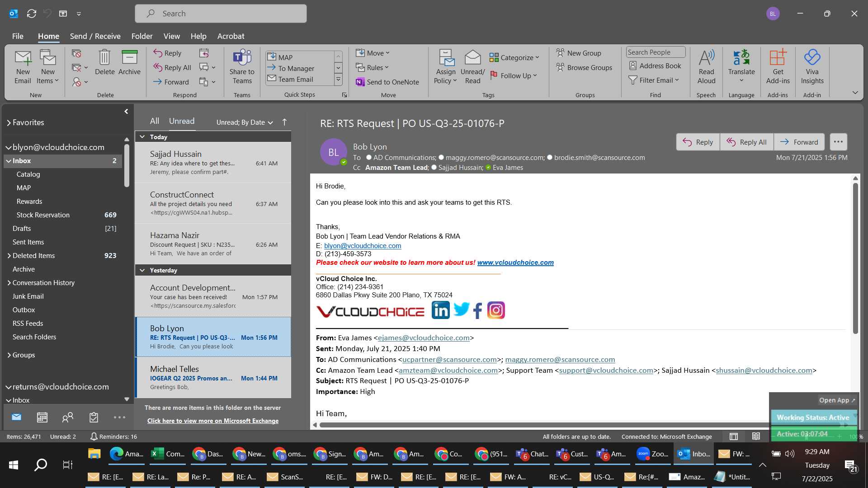Reverse sort order arrow in message list
Image resolution: width=868 pixels, height=488 pixels.
pos(284,122)
